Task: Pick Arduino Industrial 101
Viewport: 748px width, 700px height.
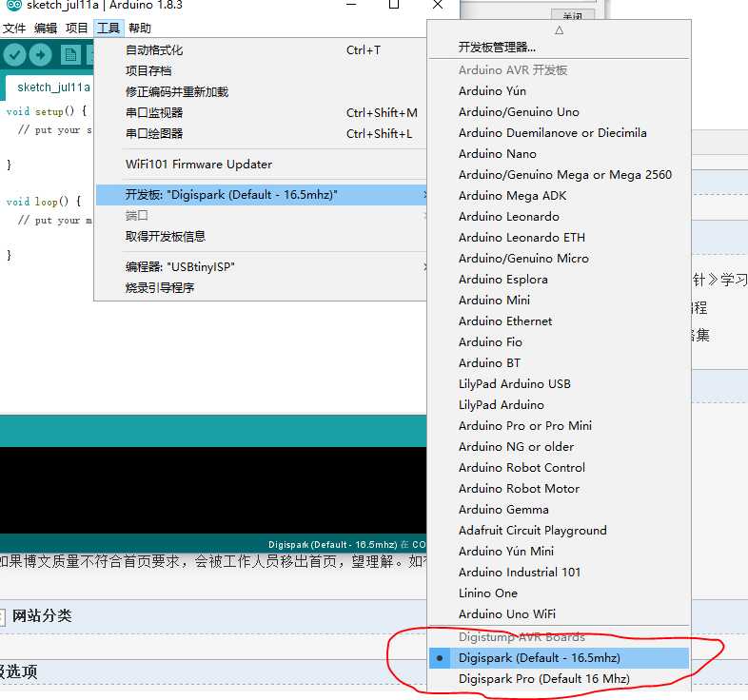Action: pyautogui.click(x=559, y=573)
